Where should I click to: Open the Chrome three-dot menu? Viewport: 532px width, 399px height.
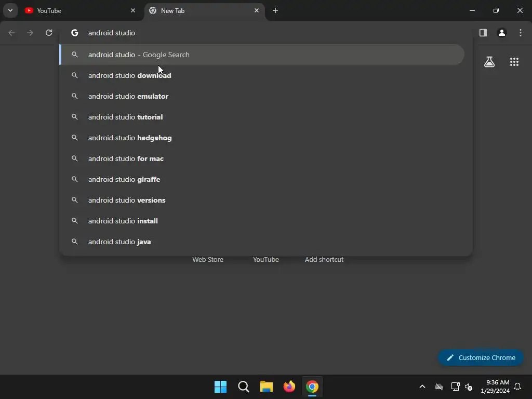click(x=521, y=33)
